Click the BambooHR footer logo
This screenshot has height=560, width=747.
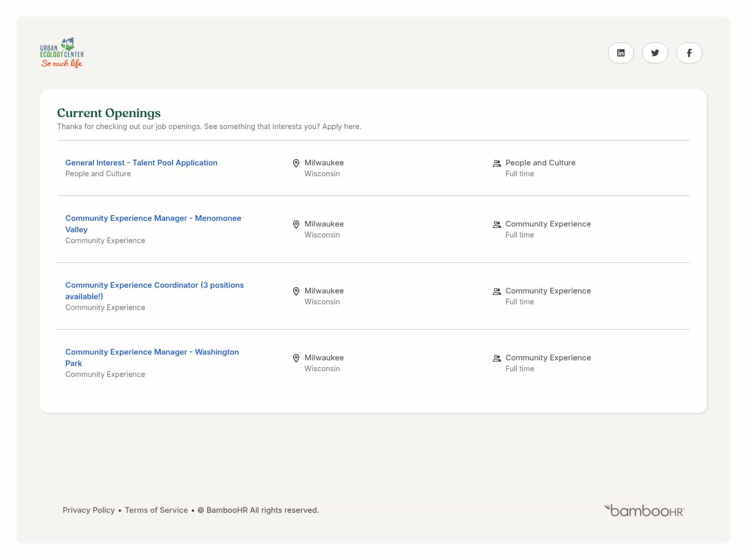tap(644, 510)
